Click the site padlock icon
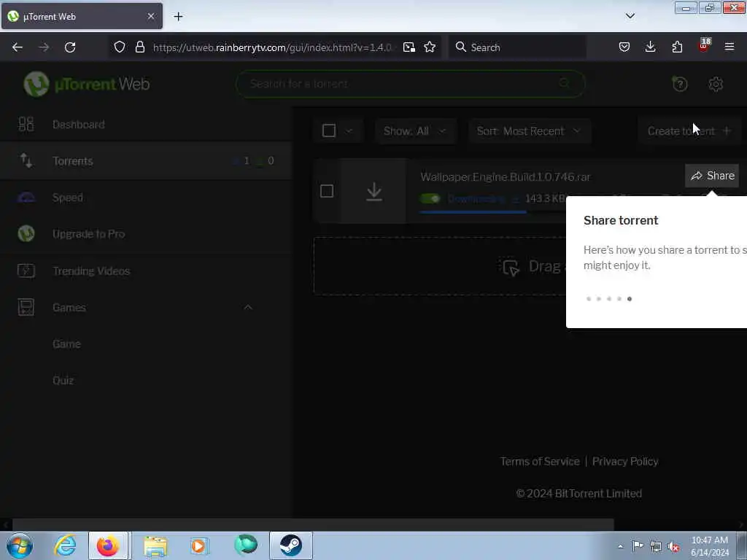The width and height of the screenshot is (747, 560). (139, 47)
